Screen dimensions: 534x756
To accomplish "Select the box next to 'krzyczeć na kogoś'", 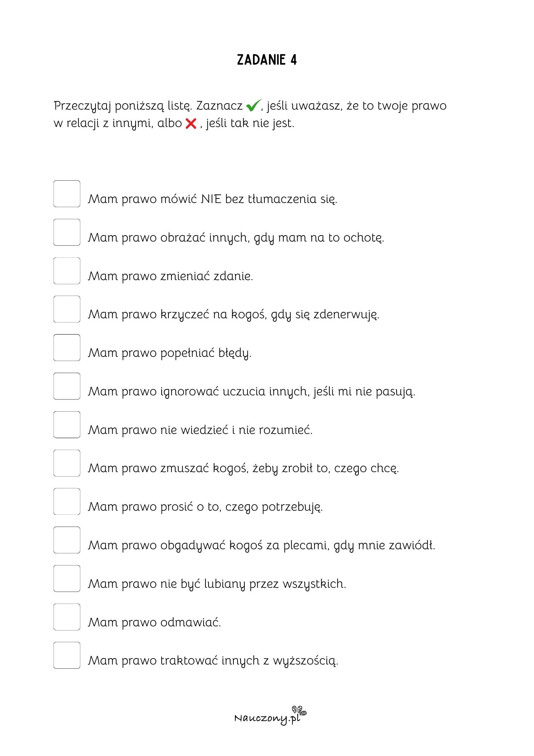I will pyautogui.click(x=67, y=309).
